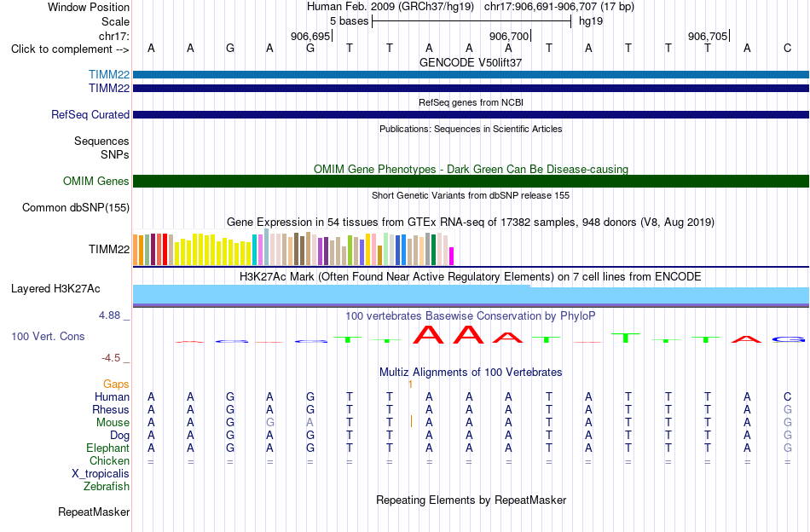Click the 'Gene Expression in 54 tissues' title

471,223
